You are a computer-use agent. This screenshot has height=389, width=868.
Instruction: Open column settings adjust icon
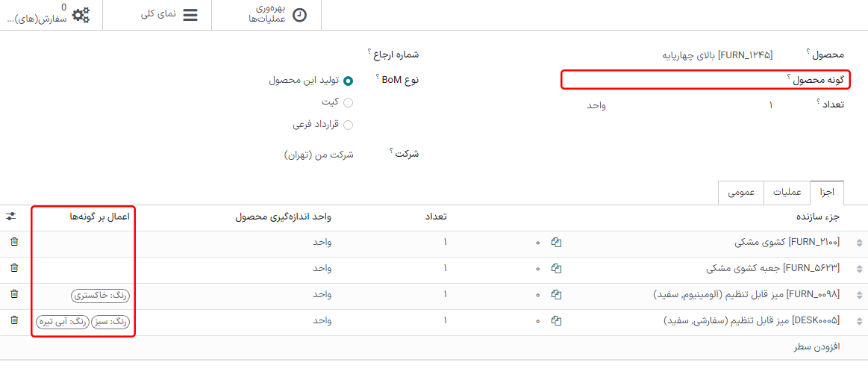[x=10, y=217]
